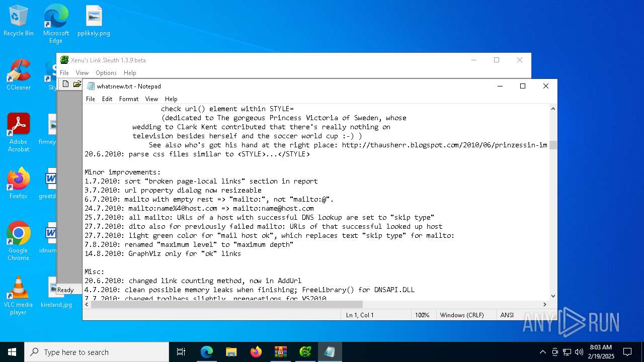Click line '14.8.2010: GraphViz only for ok links'
Screen dimensions: 644x362
click(x=163, y=253)
